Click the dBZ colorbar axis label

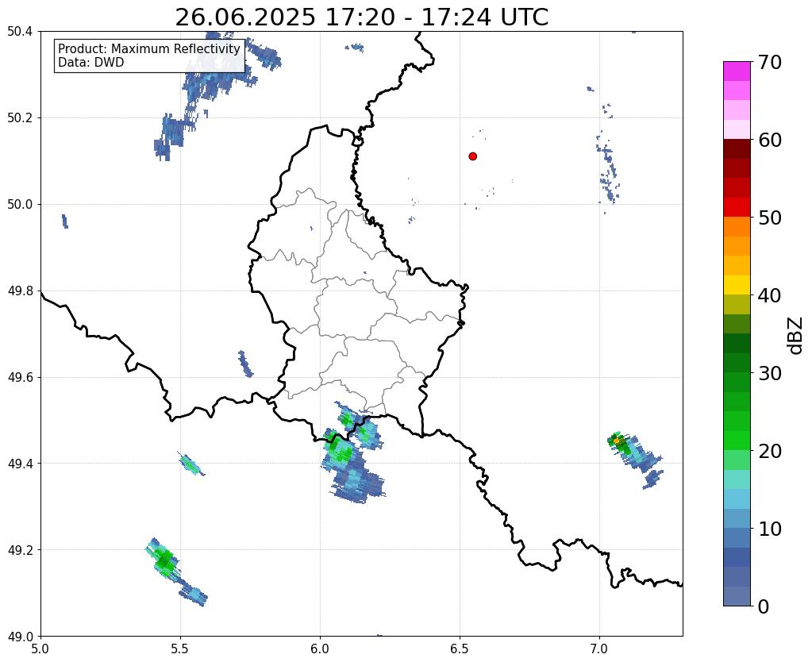tap(795, 335)
